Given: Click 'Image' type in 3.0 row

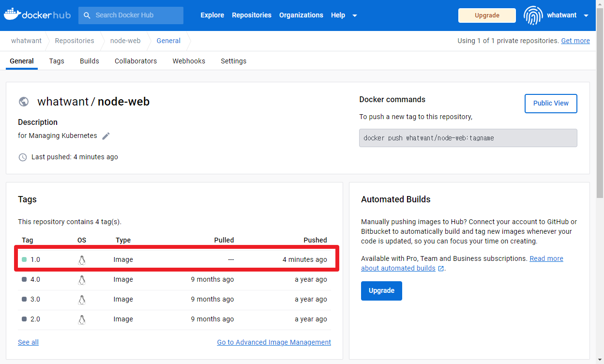Looking at the screenshot, I should click(123, 299).
